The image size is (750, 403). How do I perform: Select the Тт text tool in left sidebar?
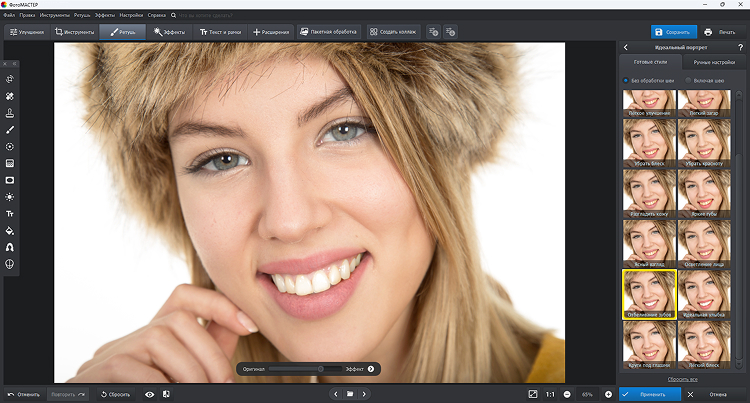[x=10, y=214]
